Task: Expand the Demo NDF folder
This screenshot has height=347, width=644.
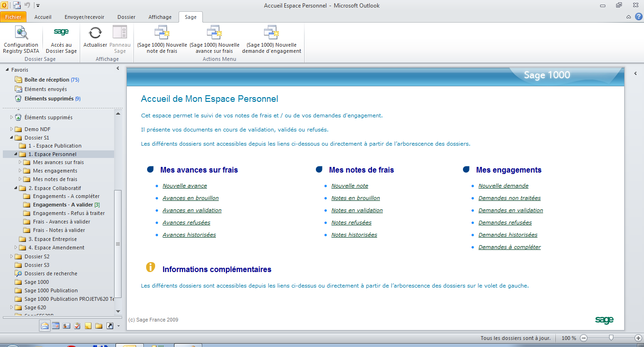Action: (11, 129)
